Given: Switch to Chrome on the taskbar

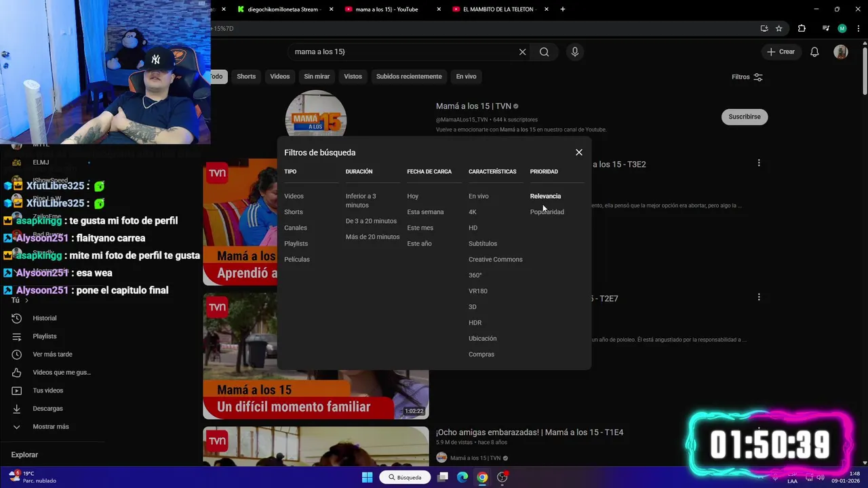Looking at the screenshot, I should pyautogui.click(x=482, y=477).
